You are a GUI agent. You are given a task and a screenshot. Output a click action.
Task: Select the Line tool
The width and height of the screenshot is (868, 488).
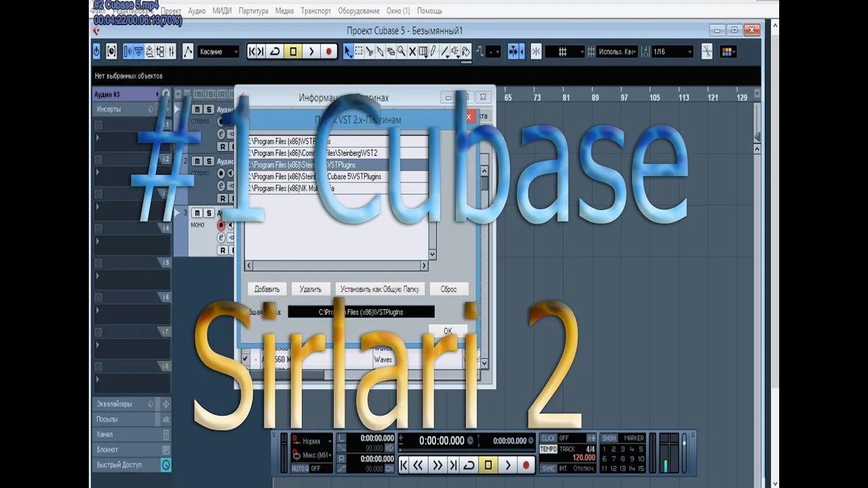point(445,52)
